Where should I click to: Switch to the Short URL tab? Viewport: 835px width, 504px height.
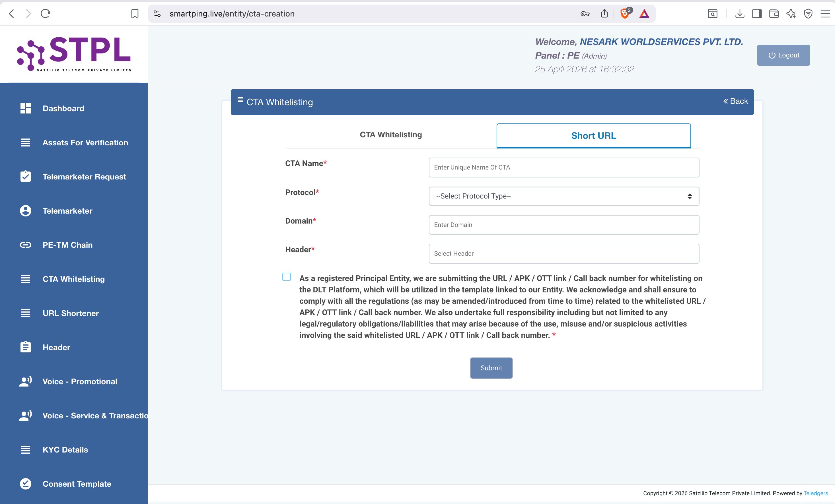594,135
